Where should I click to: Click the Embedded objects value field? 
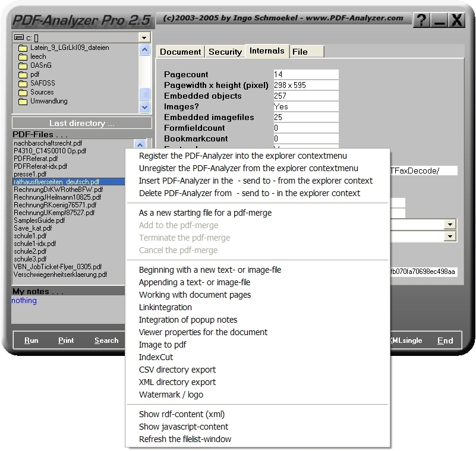pyautogui.click(x=305, y=96)
